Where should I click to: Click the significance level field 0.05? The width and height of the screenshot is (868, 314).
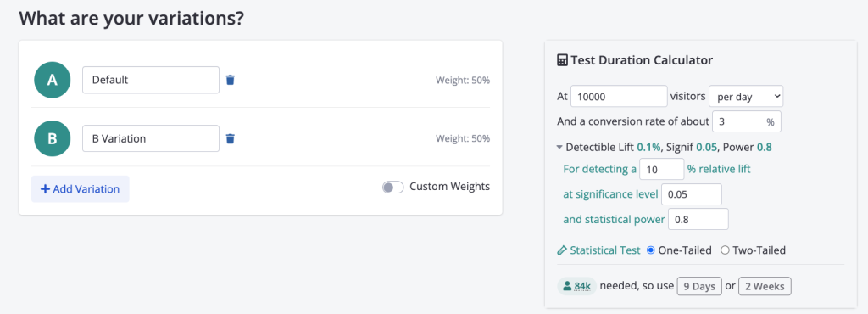tap(692, 194)
